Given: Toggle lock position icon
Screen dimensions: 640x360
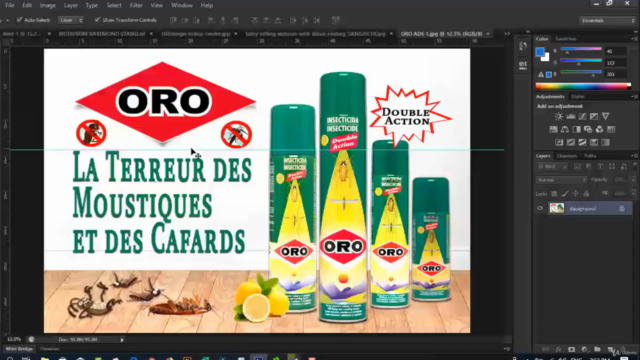Looking at the screenshot, I should (576, 194).
